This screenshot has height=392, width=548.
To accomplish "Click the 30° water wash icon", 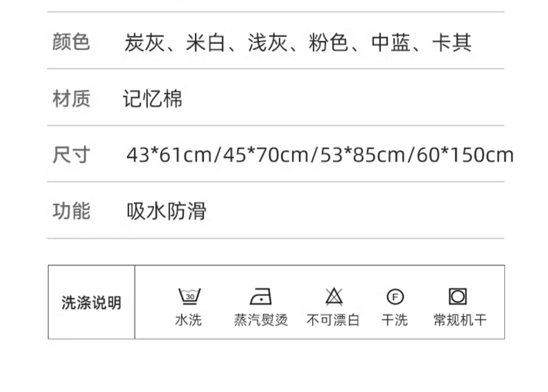I will [x=189, y=296].
